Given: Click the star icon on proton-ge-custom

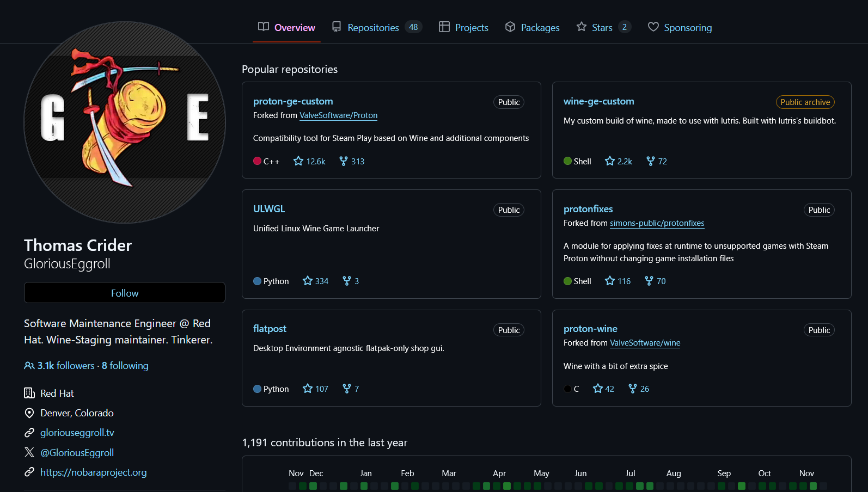Looking at the screenshot, I should coord(298,161).
